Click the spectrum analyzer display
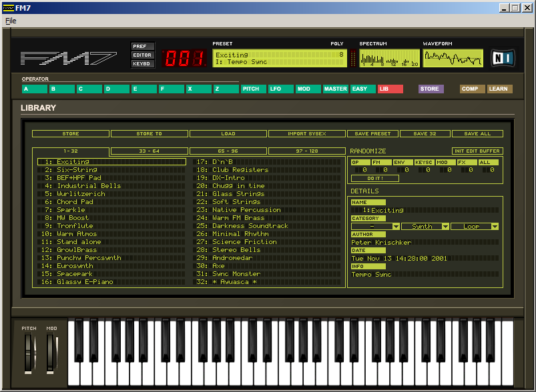This screenshot has height=392, width=536. [389, 58]
